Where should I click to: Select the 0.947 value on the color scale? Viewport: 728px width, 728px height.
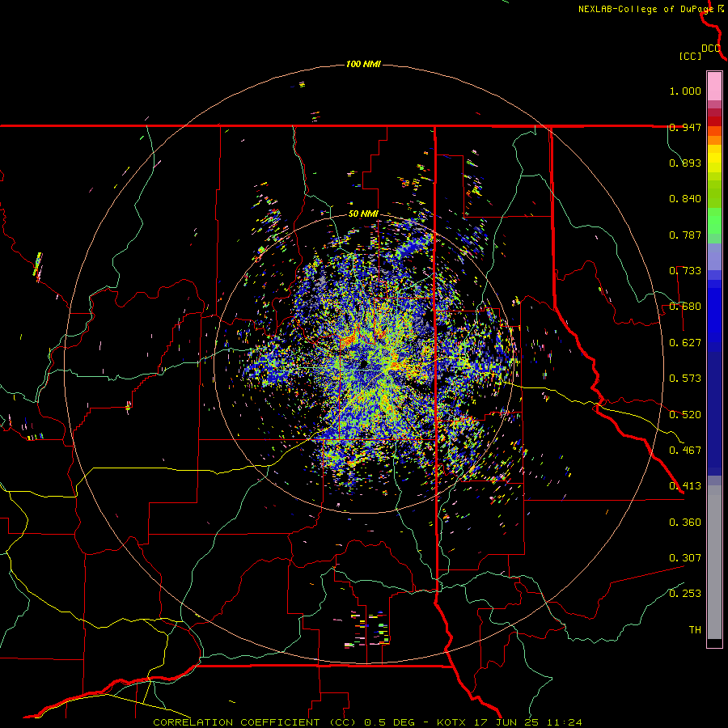point(685,127)
